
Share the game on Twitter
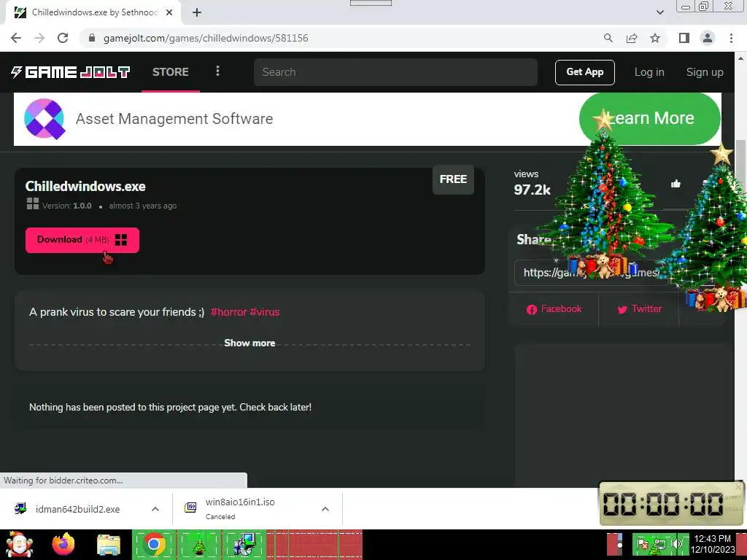(640, 309)
